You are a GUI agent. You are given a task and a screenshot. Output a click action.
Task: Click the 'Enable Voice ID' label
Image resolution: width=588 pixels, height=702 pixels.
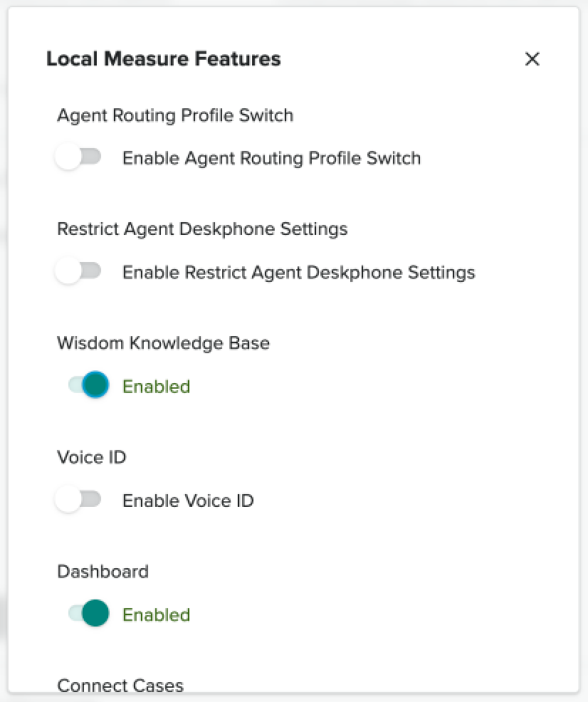[x=188, y=501]
